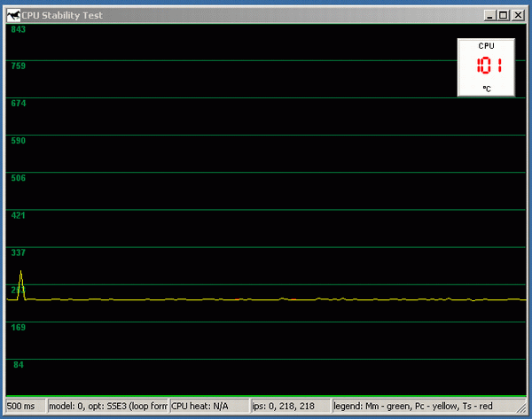
Task: Click the model and SSE3 status panel
Action: tap(107, 406)
